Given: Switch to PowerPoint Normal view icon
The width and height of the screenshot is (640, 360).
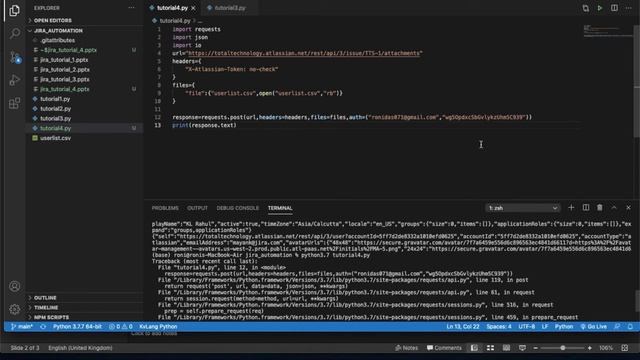Looking at the screenshot, I should tap(474, 348).
